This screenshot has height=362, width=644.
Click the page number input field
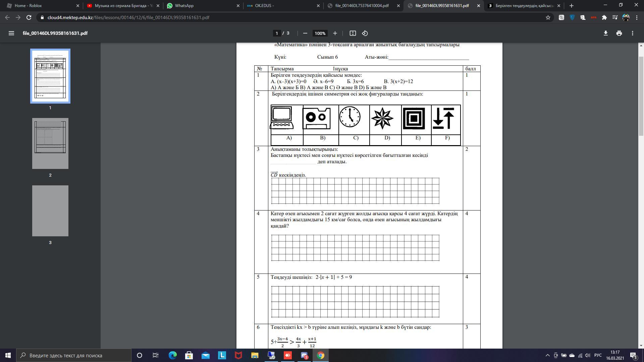[276, 33]
